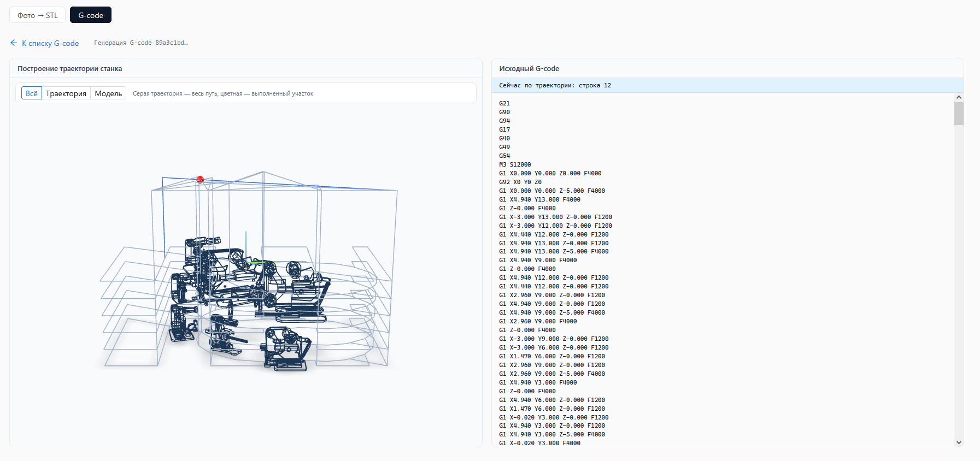This screenshot has width=980, height=461.
Task: Click the Генерация G-code 89a3c1bd label
Action: pos(141,43)
